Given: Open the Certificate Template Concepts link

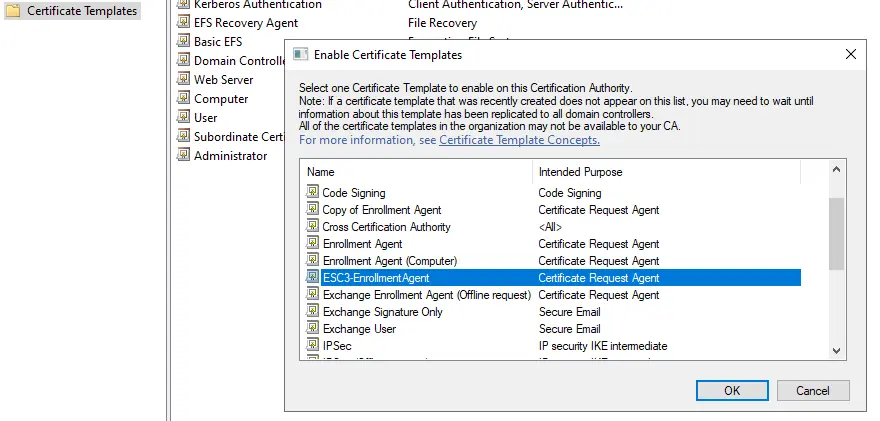Looking at the screenshot, I should 519,140.
